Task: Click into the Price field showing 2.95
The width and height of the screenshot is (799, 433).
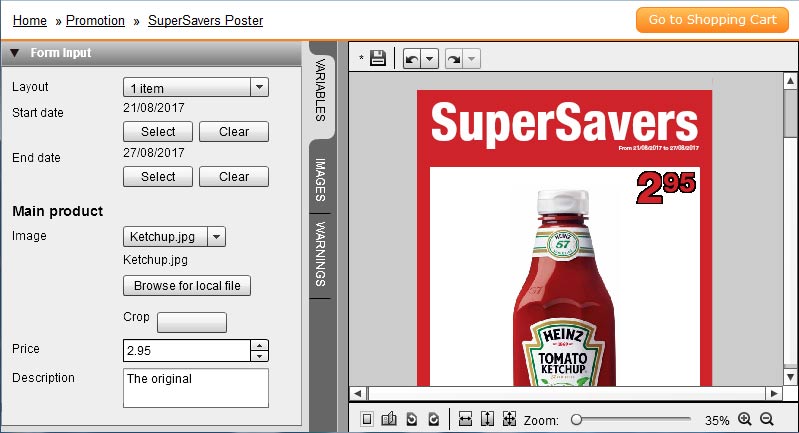Action: click(x=187, y=350)
